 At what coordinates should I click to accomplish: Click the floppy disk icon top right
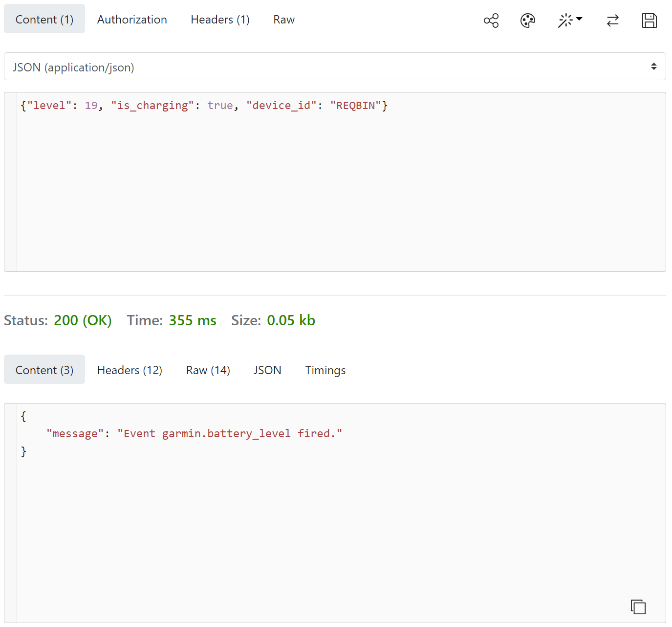(x=650, y=20)
